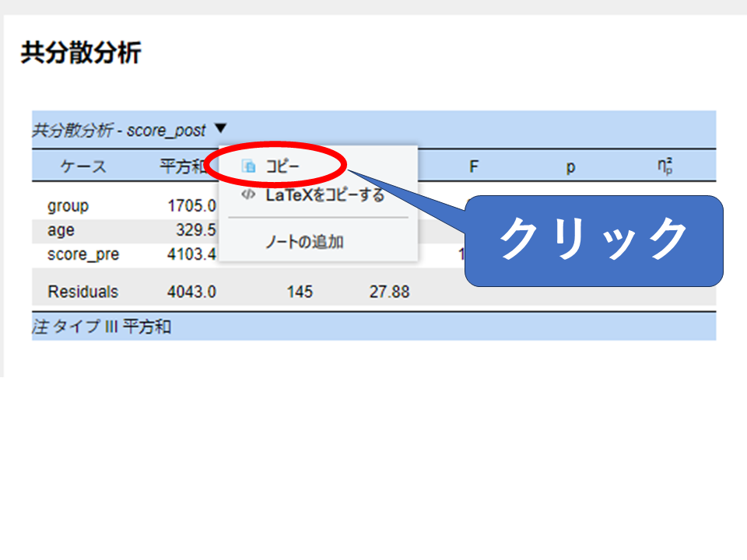Choose LaTeXをコピーする from the menu
Screen dimensions: 747x560
click(324, 195)
